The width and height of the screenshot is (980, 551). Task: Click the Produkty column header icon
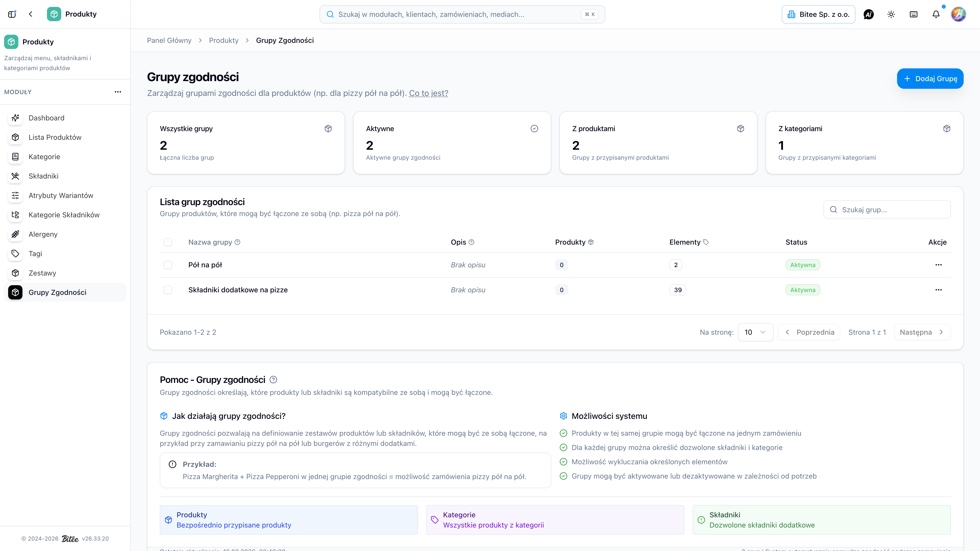pos(591,242)
